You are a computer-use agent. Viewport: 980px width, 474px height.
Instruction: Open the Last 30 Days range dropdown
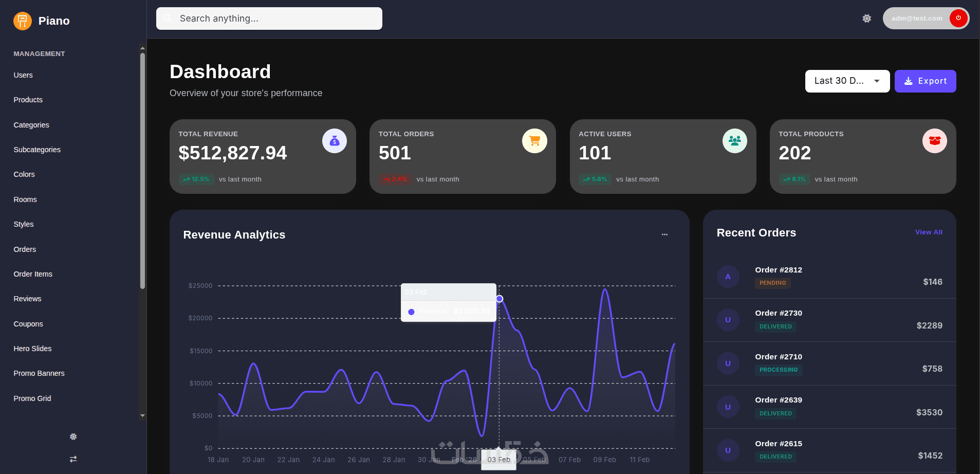pos(847,81)
